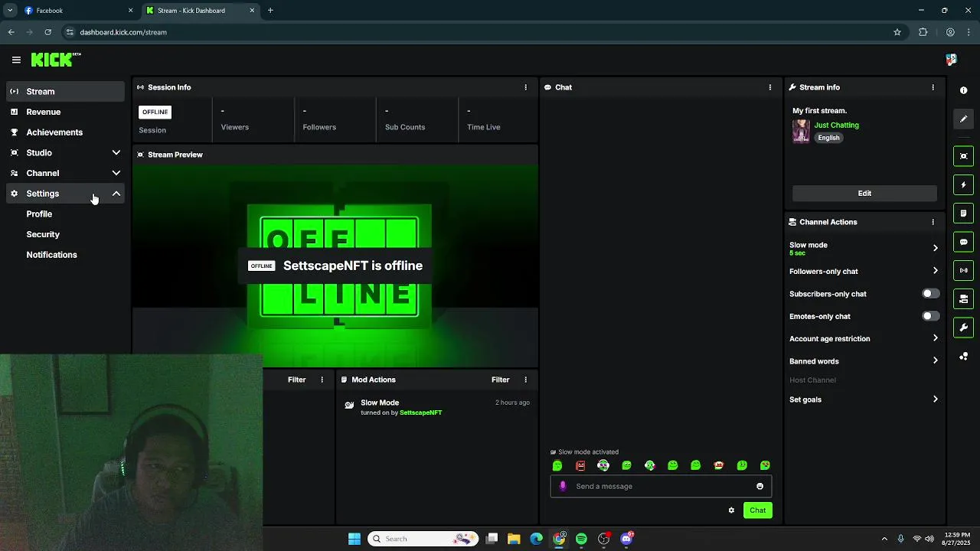
Task: Open Channel Actions three-dot menu
Action: point(933,222)
